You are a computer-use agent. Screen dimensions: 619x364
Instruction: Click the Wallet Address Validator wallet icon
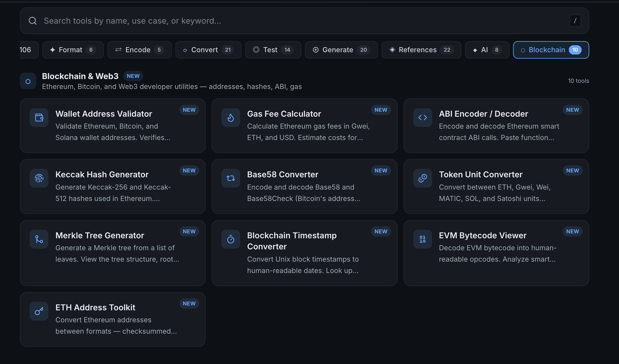pos(39,118)
